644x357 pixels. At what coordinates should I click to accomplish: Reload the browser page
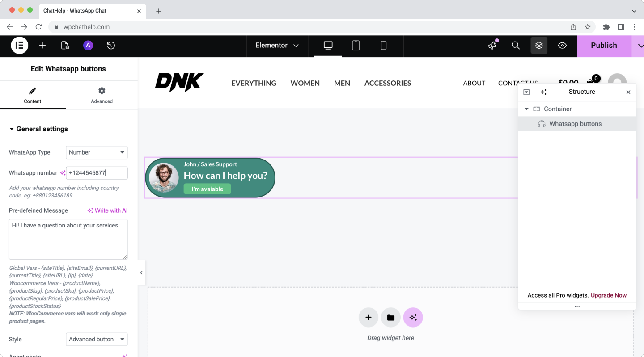tap(38, 27)
